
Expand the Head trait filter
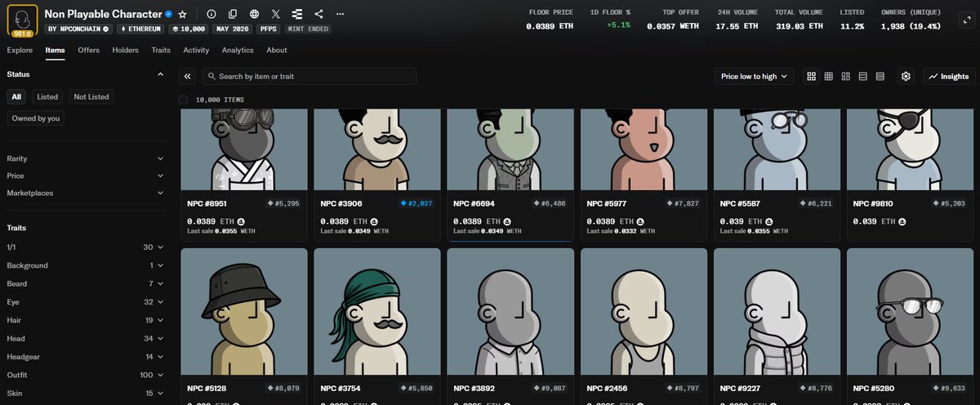pyautogui.click(x=85, y=339)
